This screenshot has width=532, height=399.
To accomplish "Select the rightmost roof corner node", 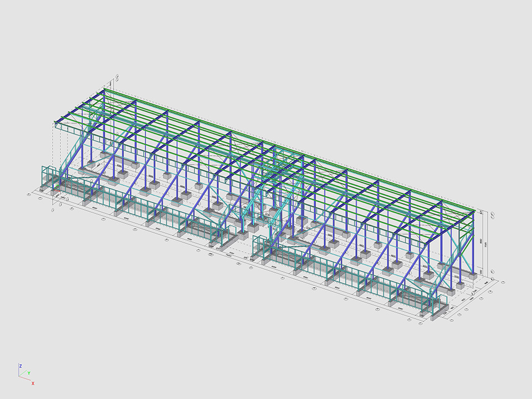I will (x=475, y=211).
